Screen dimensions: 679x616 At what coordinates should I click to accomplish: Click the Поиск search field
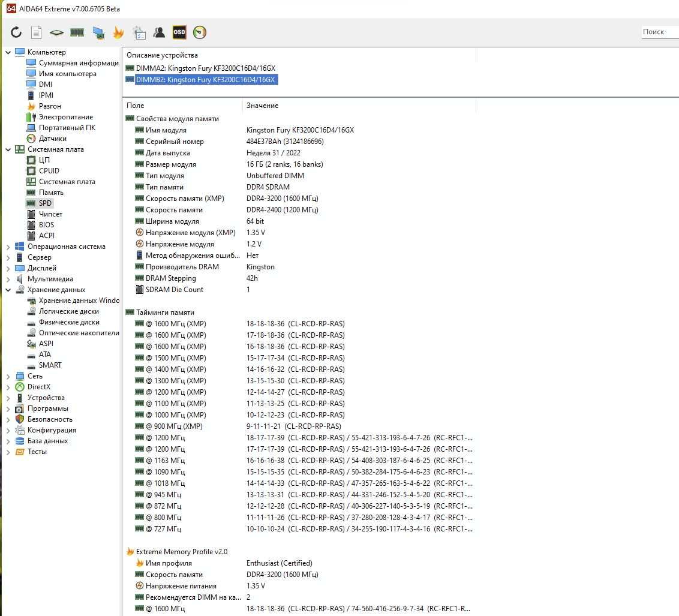660,32
